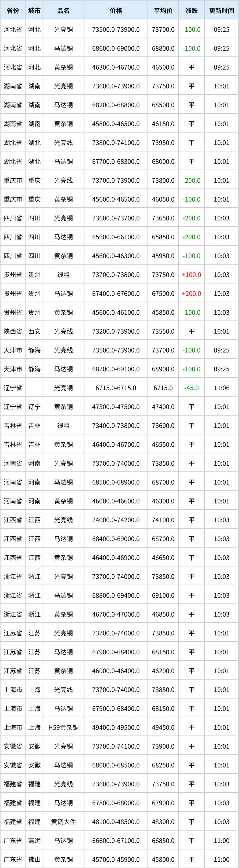This screenshot has width=239, height=868.
Task: Click average price 46550.0
Action: click(x=163, y=445)
